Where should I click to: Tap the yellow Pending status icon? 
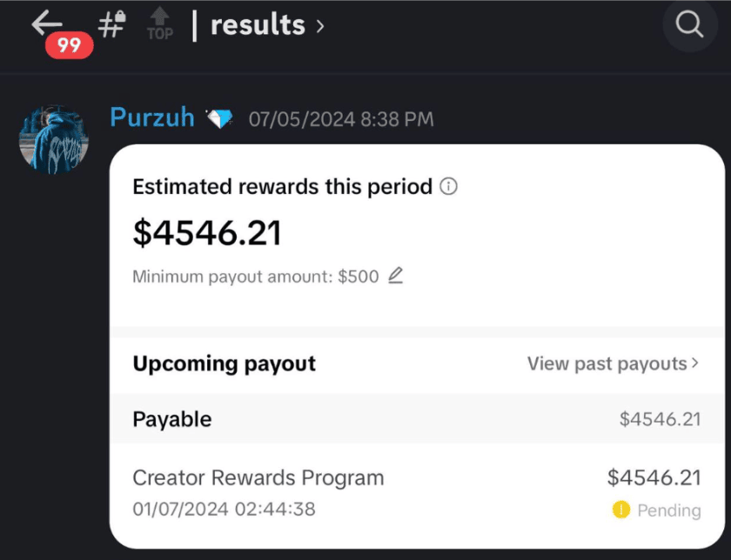click(621, 510)
